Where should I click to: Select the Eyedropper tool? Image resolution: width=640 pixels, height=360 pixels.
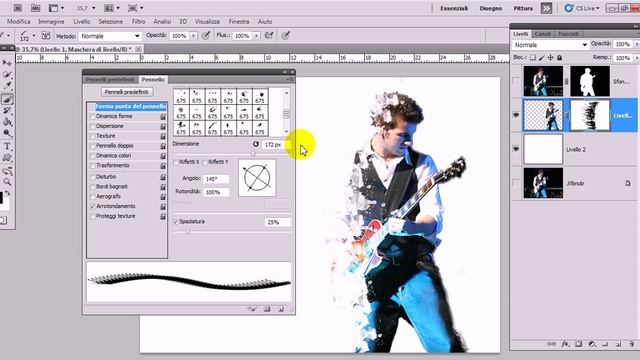(7, 86)
